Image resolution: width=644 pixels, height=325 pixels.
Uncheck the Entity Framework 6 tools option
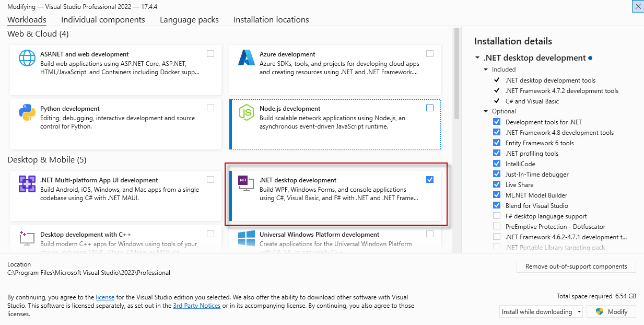pos(496,143)
